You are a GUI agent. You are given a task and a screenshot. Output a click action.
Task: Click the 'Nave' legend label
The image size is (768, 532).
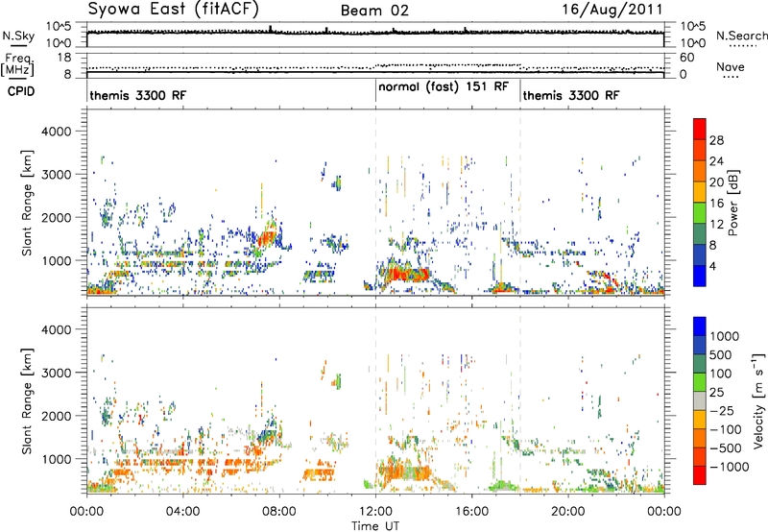[x=731, y=66]
